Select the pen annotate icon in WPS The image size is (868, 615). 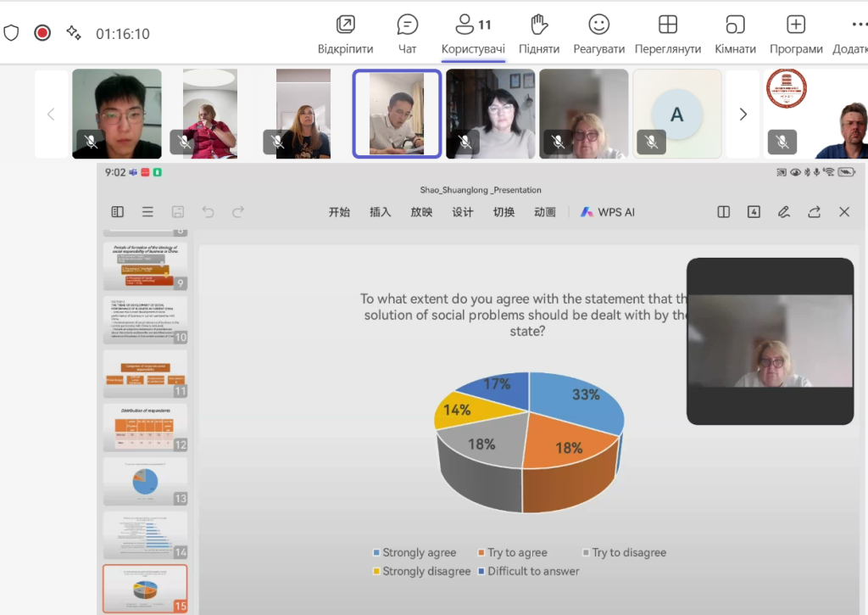pos(784,212)
